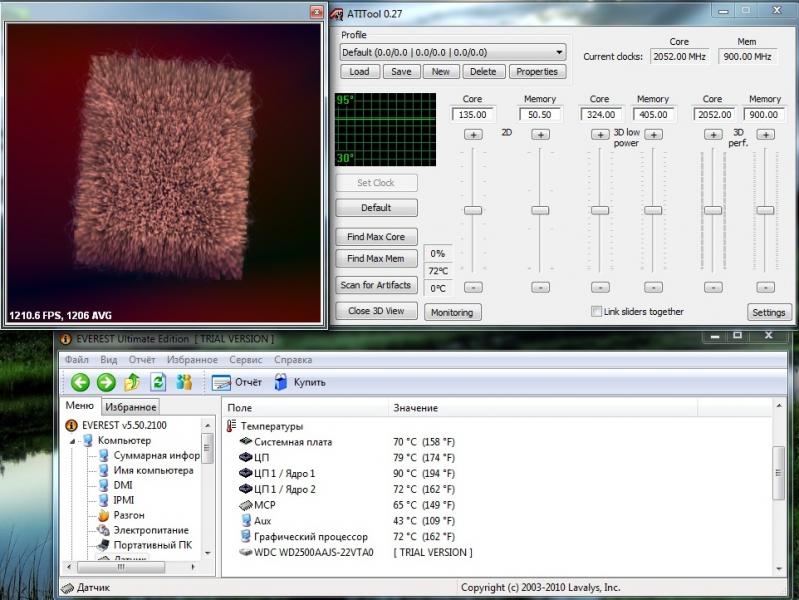Screen dimensions: 799x600
Task: Click the Default clocks button
Action: tap(376, 207)
